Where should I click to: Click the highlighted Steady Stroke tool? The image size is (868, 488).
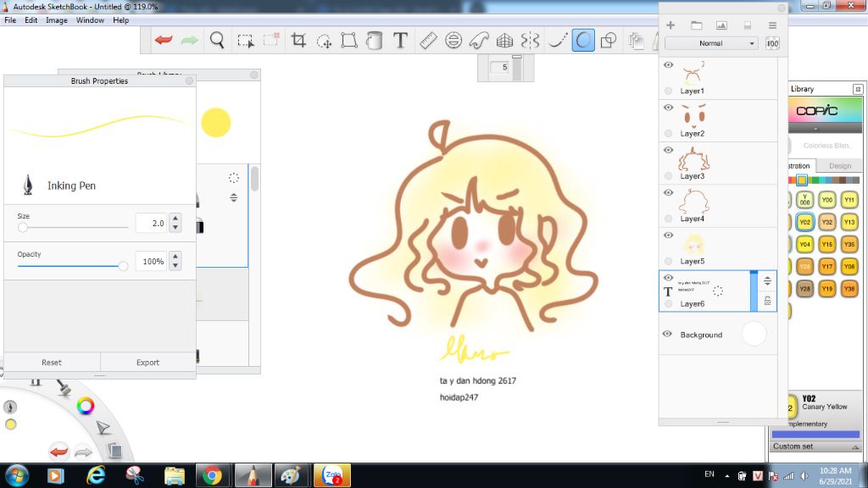(583, 41)
